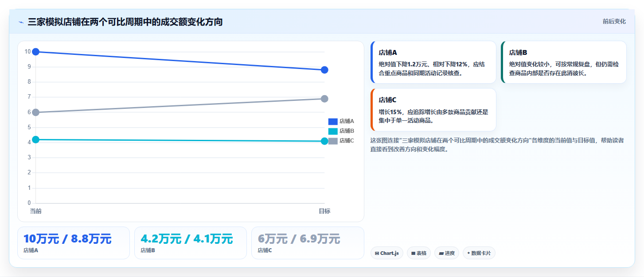The image size is (644, 277).
Task: Click 店铺A label under 10万元 stat
Action: click(31, 250)
